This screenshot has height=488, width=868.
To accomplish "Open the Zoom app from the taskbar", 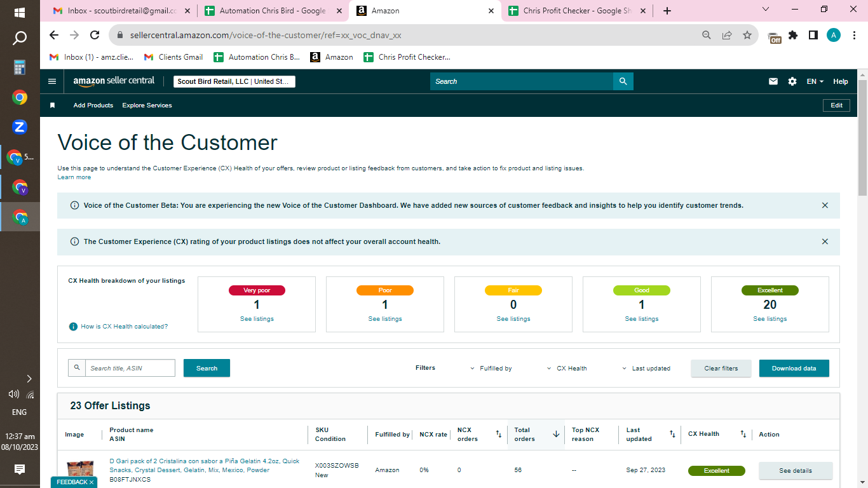I will point(20,127).
